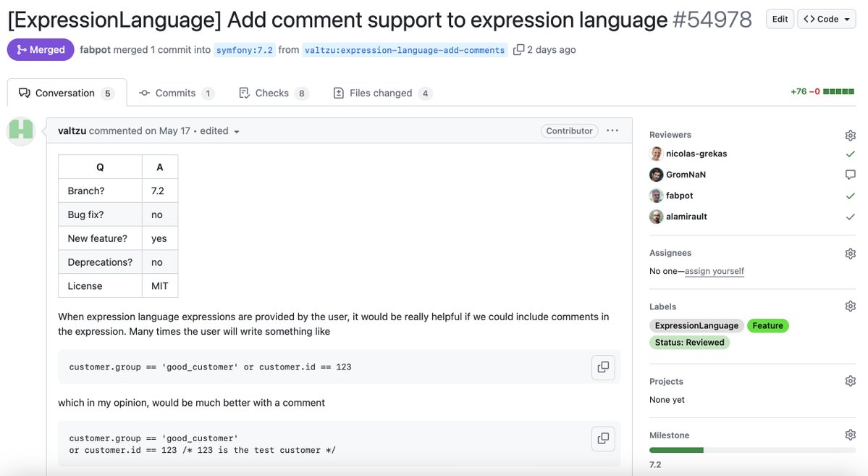Open GromNaN reviewer name

pos(686,175)
